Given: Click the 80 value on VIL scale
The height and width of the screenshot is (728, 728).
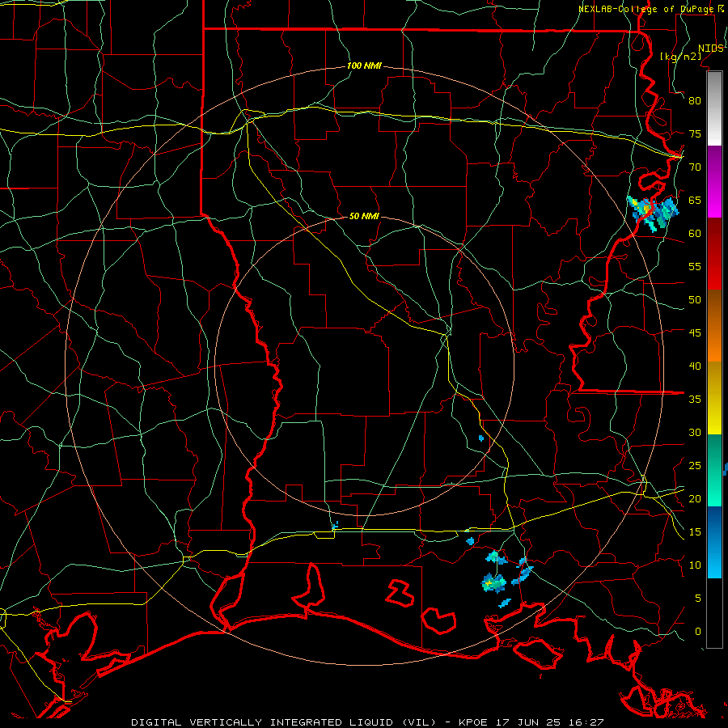Looking at the screenshot, I should pyautogui.click(x=695, y=101).
